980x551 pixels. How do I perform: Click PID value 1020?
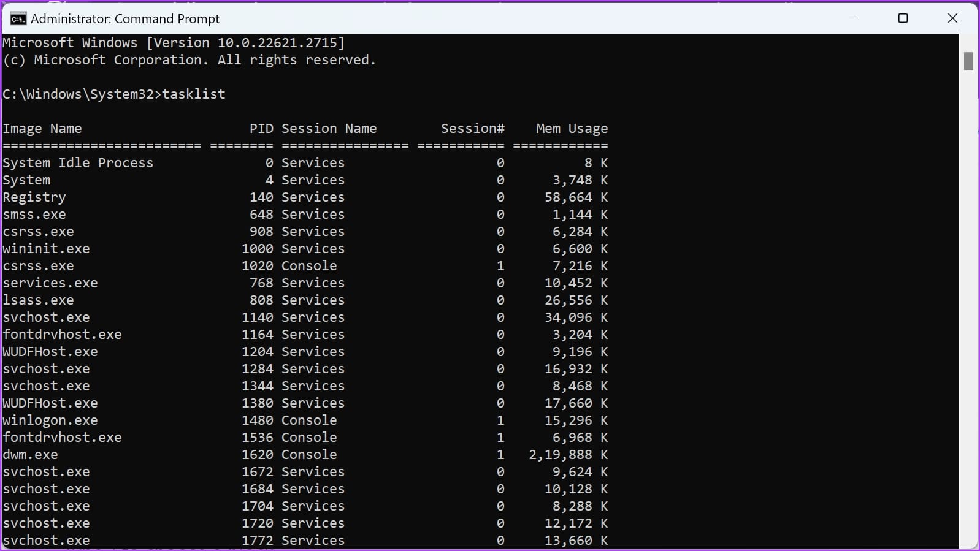point(258,266)
